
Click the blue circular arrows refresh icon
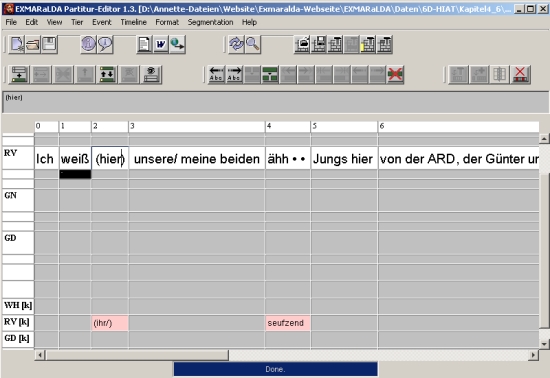tap(236, 45)
